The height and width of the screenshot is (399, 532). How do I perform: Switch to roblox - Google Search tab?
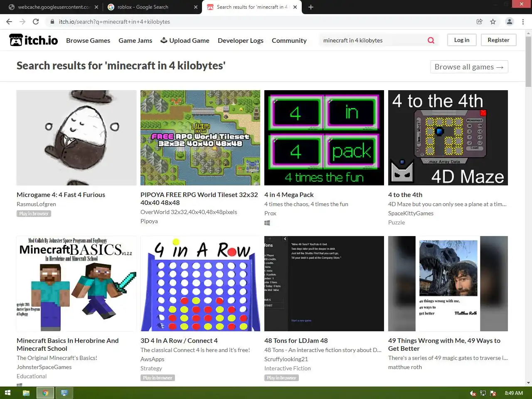pos(152,7)
